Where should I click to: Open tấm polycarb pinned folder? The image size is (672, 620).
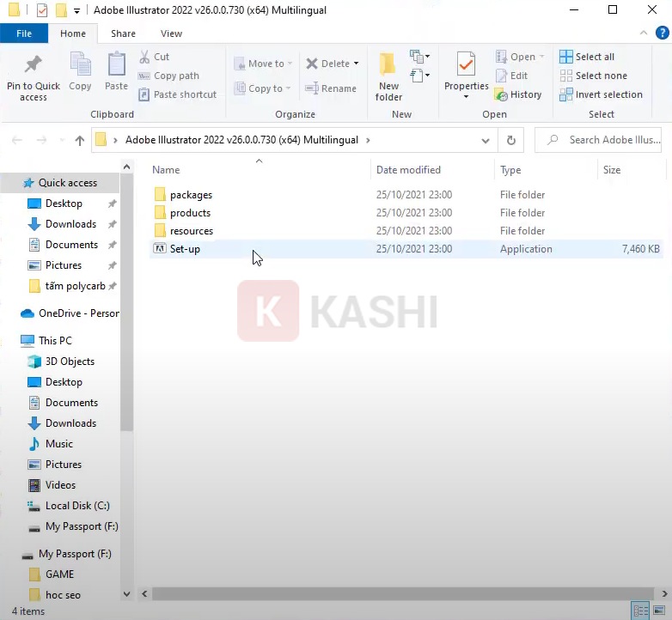coord(75,286)
